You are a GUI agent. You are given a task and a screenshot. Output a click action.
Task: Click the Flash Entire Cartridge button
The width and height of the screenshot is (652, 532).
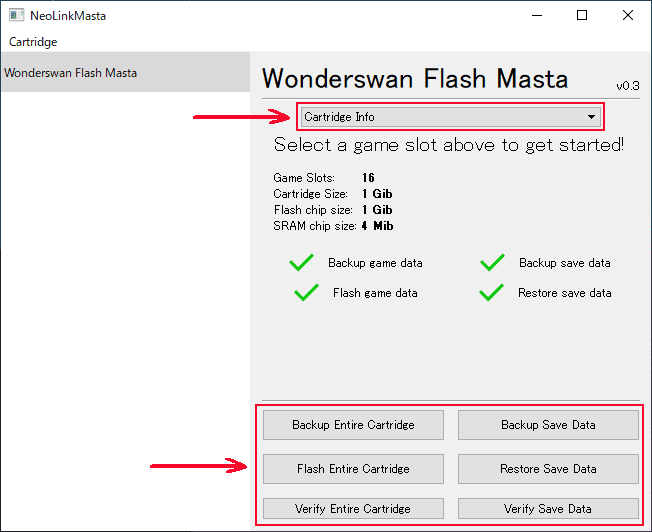pos(353,469)
